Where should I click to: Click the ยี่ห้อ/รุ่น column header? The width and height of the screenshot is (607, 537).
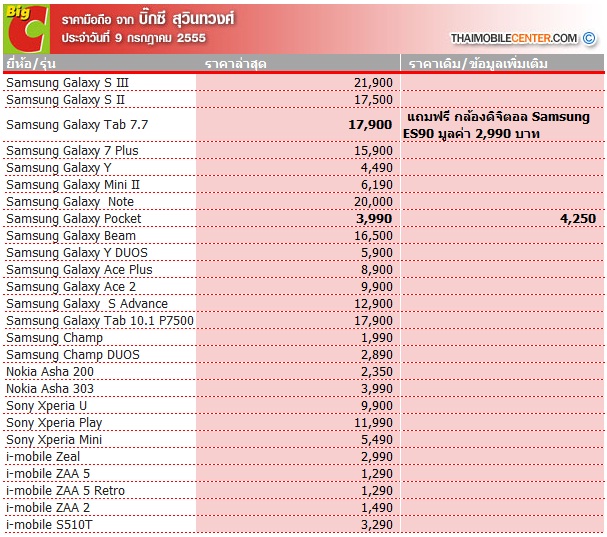pyautogui.click(x=31, y=63)
